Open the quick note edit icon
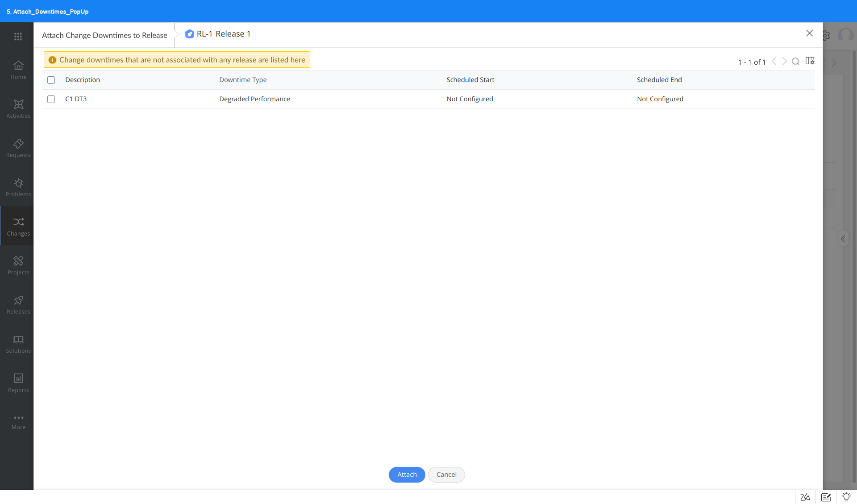This screenshot has width=857, height=504. click(826, 497)
